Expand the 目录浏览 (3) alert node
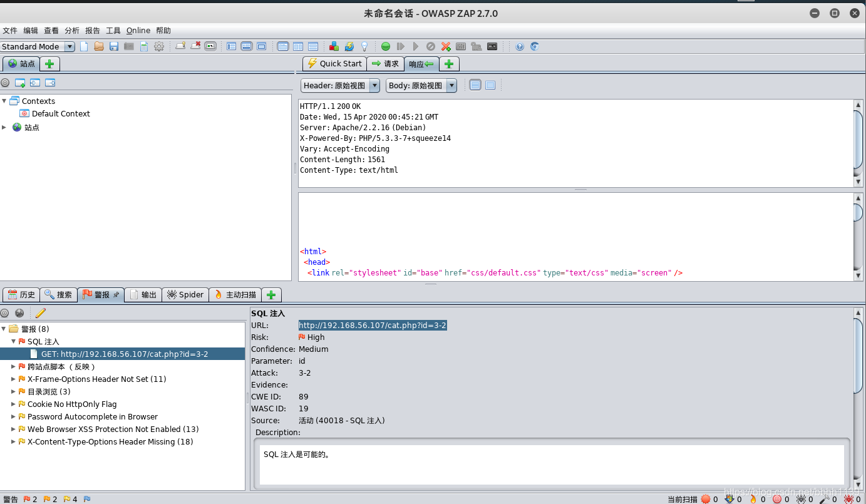 click(x=13, y=391)
